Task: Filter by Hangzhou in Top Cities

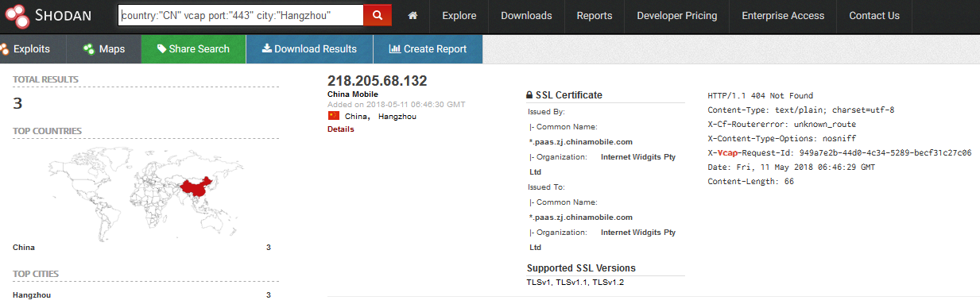Action: click(32, 295)
